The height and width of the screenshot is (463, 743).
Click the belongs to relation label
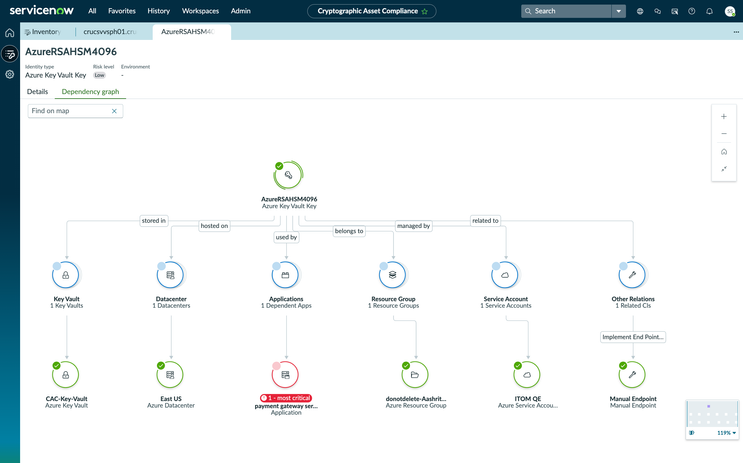349,231
